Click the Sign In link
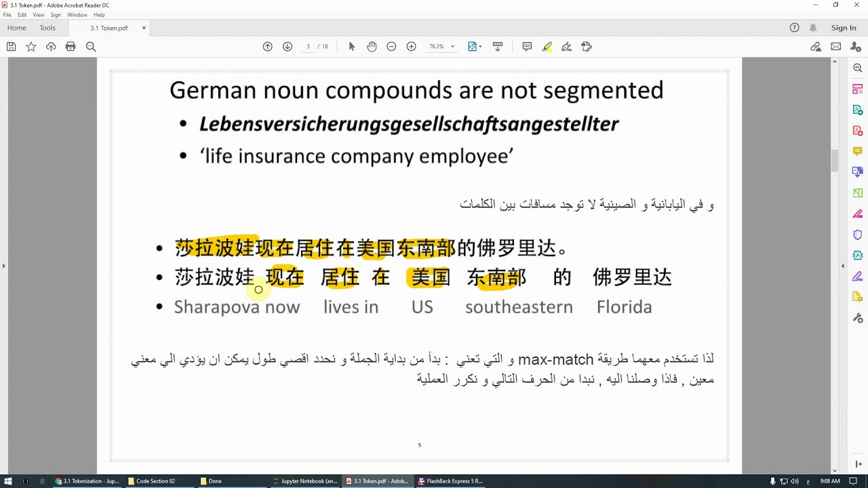Screen dimensions: 868x488 844,28
